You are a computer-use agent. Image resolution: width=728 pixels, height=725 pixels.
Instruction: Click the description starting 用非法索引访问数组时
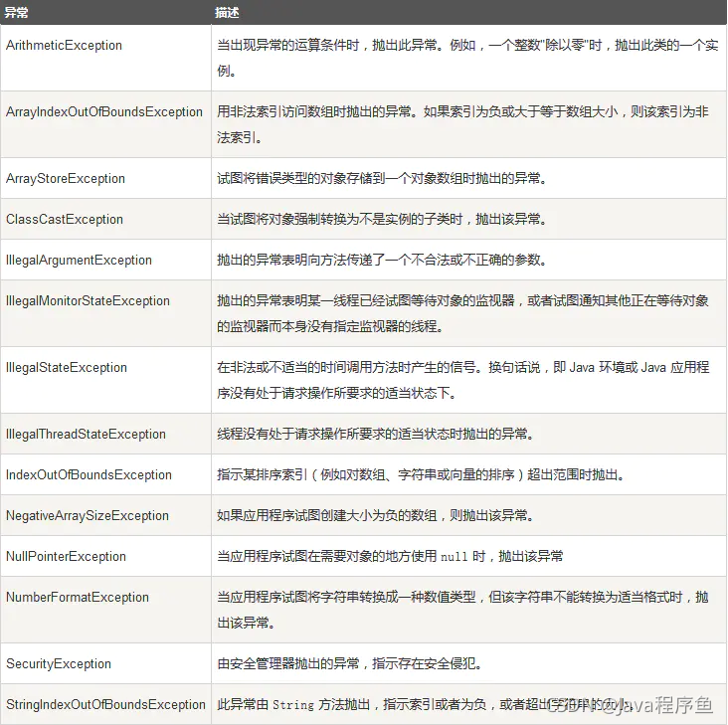(462, 124)
